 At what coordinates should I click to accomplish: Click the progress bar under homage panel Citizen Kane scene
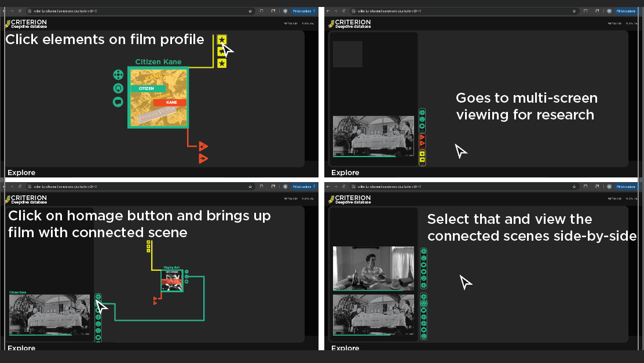coord(41,335)
